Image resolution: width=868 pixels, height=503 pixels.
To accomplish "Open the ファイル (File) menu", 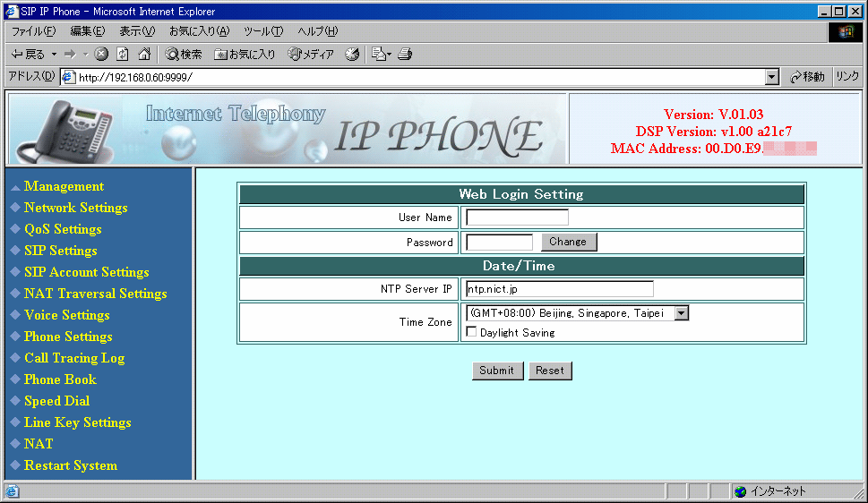I will click(33, 31).
